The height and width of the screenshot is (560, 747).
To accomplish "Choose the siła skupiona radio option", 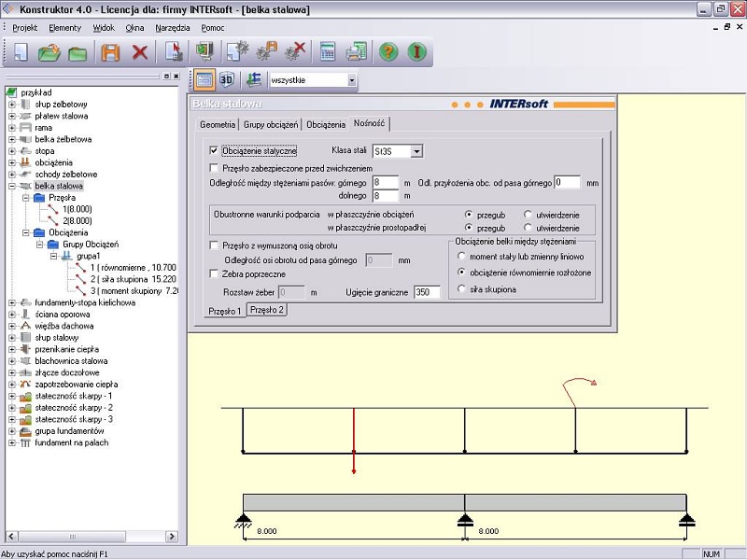I will click(461, 288).
